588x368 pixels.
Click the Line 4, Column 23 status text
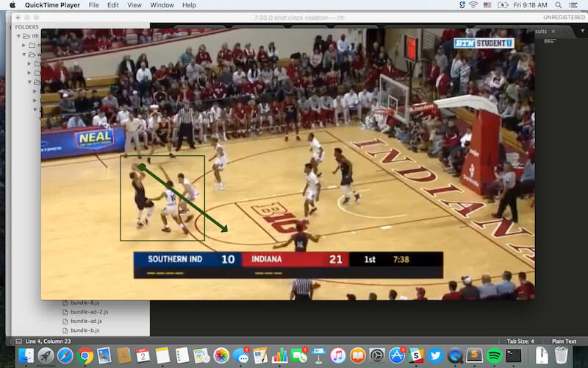(x=48, y=342)
